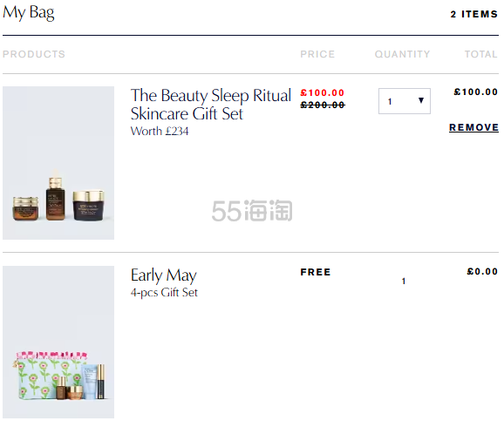Click the QUANTITY column header
This screenshot has width=504, height=421.
(403, 54)
